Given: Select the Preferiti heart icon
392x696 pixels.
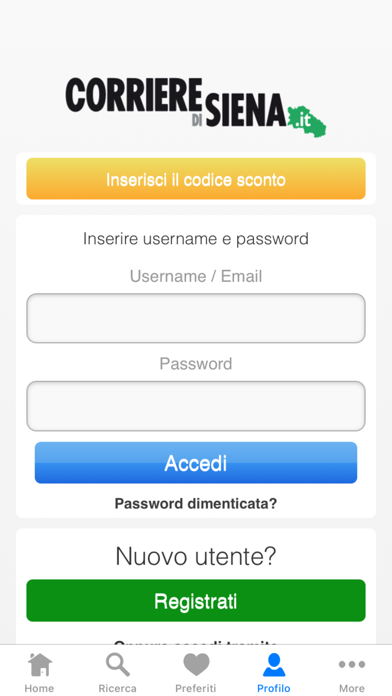Looking at the screenshot, I should [x=196, y=664].
